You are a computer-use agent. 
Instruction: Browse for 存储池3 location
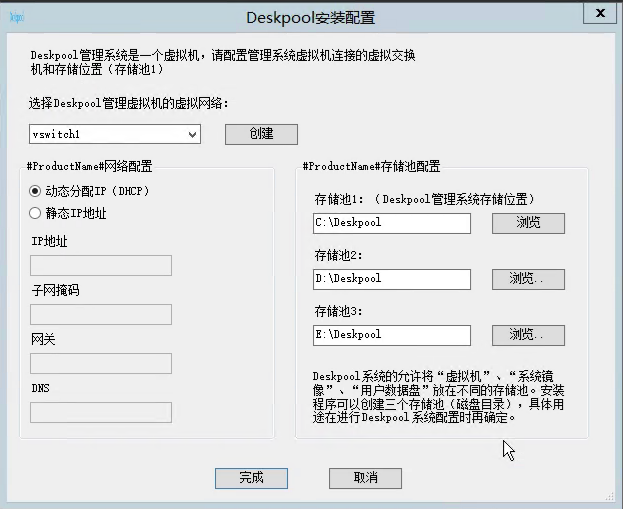click(x=528, y=335)
